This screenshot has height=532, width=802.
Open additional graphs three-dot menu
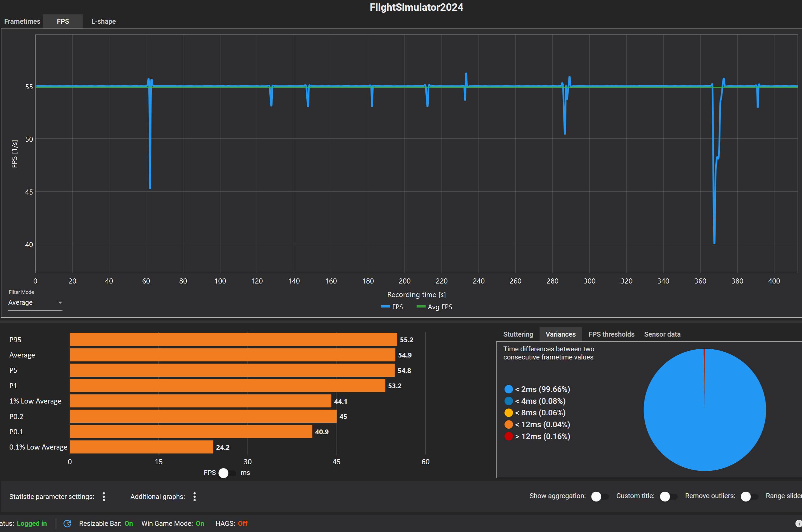[x=194, y=497]
